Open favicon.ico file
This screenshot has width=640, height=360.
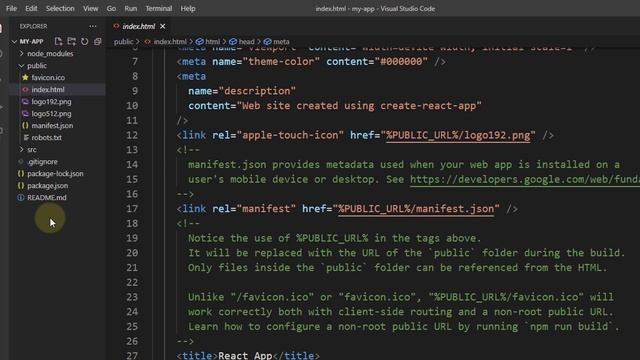[x=48, y=78]
